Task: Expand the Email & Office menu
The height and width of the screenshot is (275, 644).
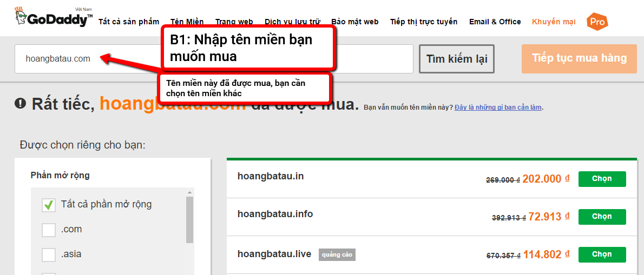Action: tap(495, 22)
